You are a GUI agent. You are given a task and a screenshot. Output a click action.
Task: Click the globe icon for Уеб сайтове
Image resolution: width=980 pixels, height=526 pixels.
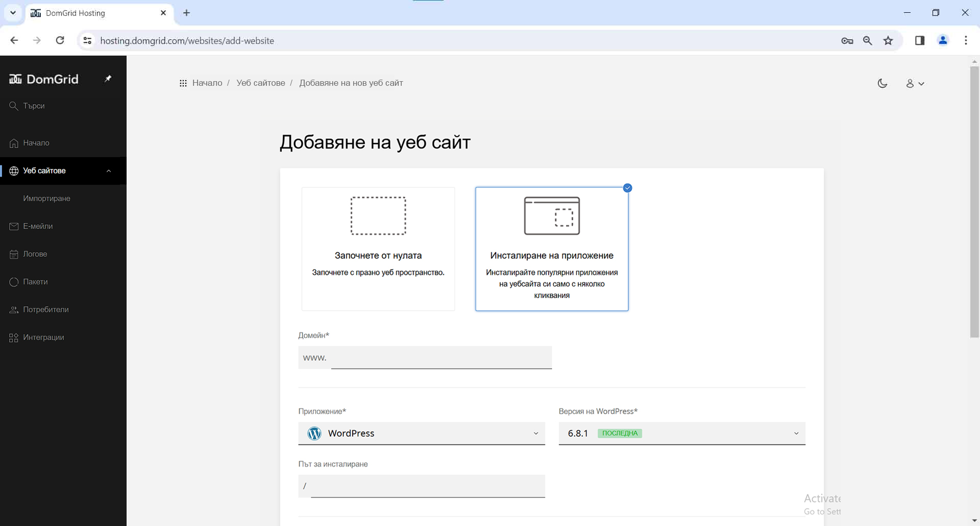point(14,171)
